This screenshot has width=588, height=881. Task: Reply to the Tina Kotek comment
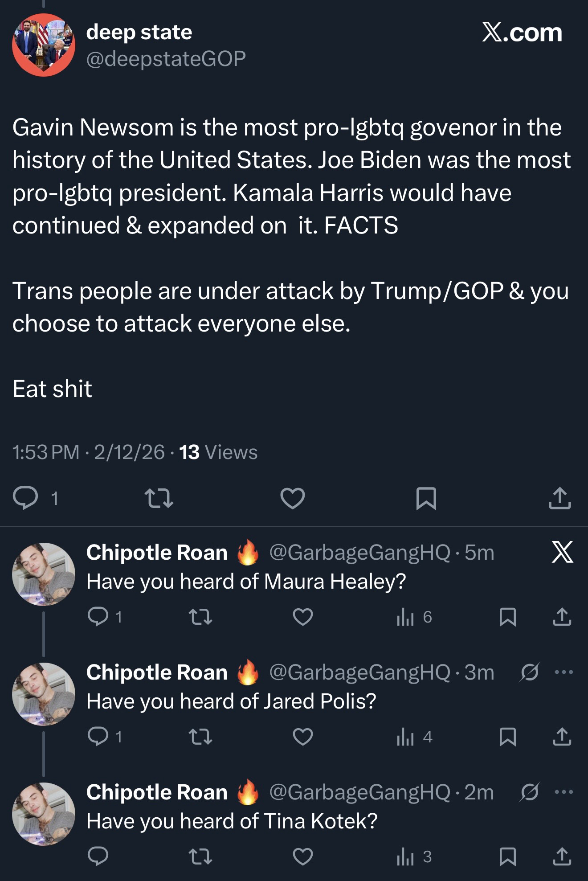click(98, 856)
